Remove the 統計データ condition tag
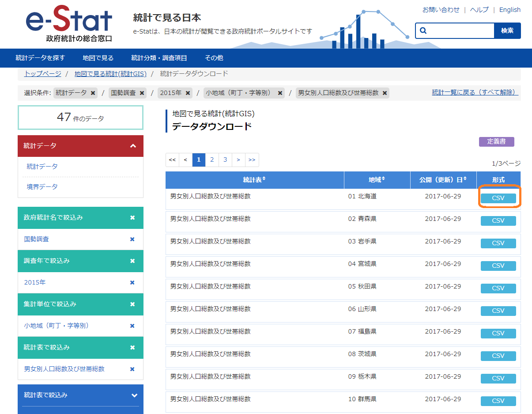Image resolution: width=532 pixels, height=414 pixels. coord(93,93)
